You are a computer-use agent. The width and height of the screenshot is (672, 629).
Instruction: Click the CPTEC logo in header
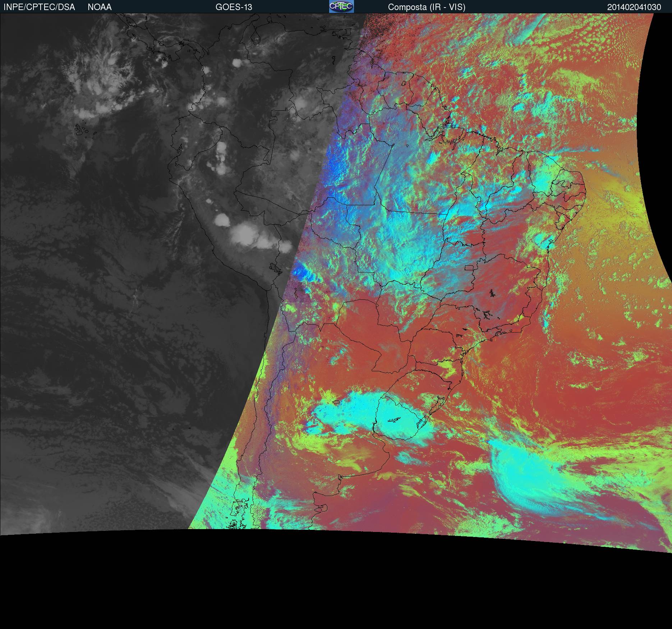pyautogui.click(x=341, y=6)
